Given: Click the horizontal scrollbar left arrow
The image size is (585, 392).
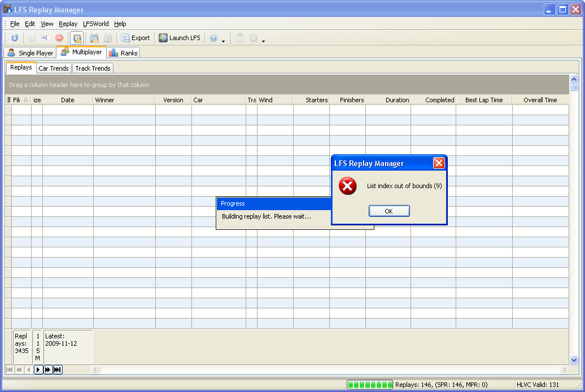Looking at the screenshot, I should coord(95,369).
